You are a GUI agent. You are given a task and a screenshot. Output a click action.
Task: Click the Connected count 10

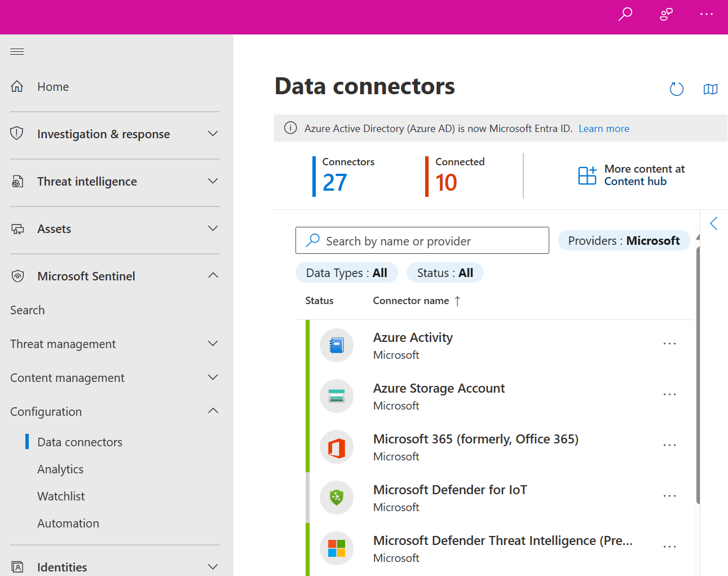[446, 182]
